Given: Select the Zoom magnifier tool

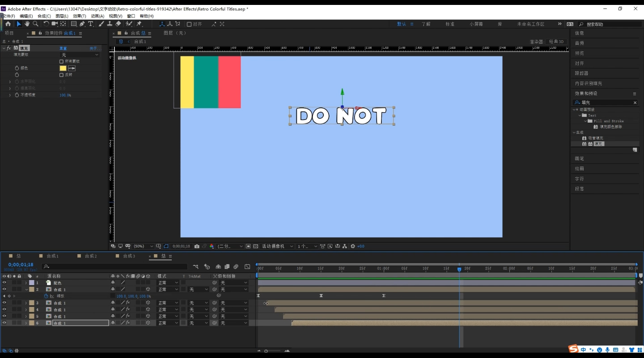Looking at the screenshot, I should [35, 24].
